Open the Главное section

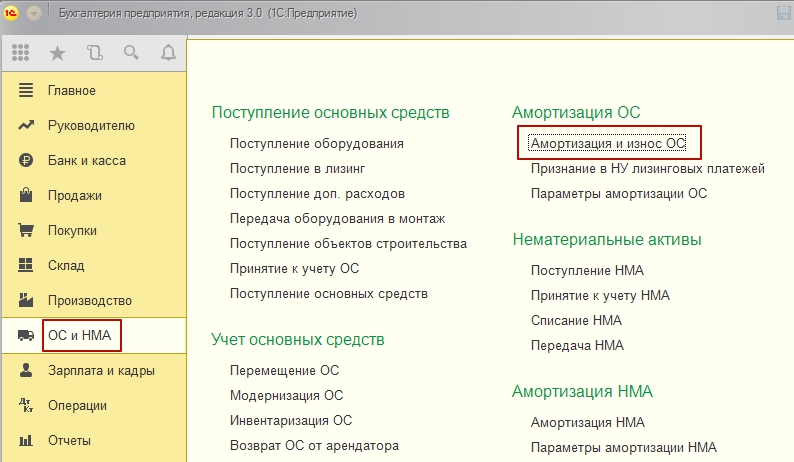[x=72, y=91]
